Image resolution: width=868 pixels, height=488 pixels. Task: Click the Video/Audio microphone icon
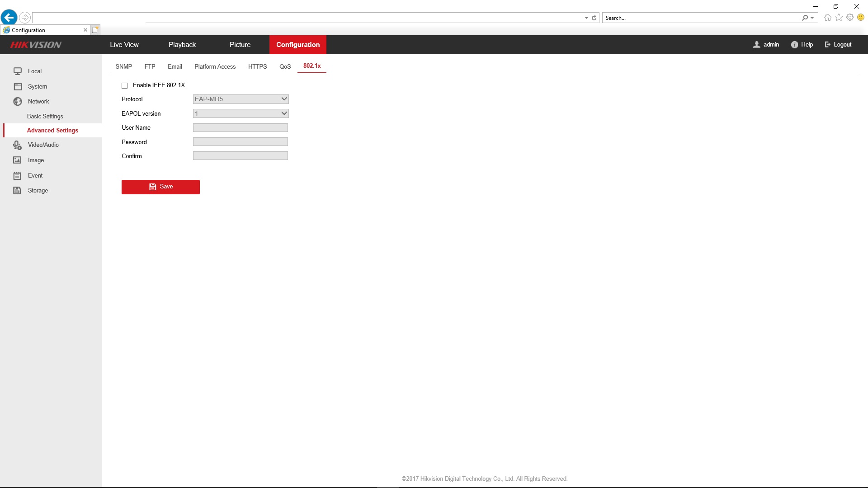pos(18,145)
